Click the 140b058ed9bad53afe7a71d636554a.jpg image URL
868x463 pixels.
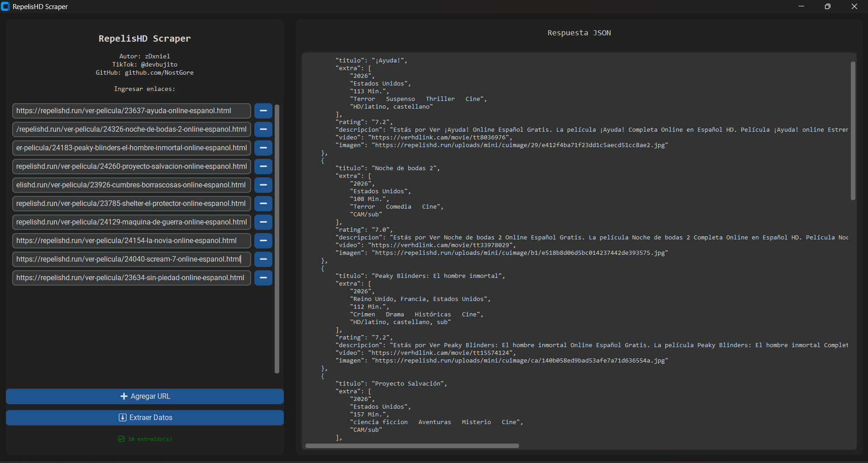click(520, 361)
